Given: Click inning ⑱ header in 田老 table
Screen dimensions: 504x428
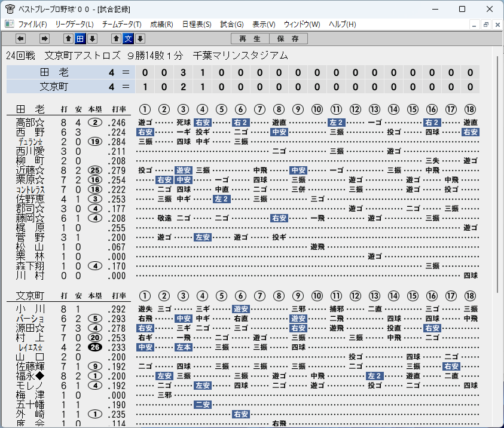Looking at the screenshot, I should pos(470,109).
